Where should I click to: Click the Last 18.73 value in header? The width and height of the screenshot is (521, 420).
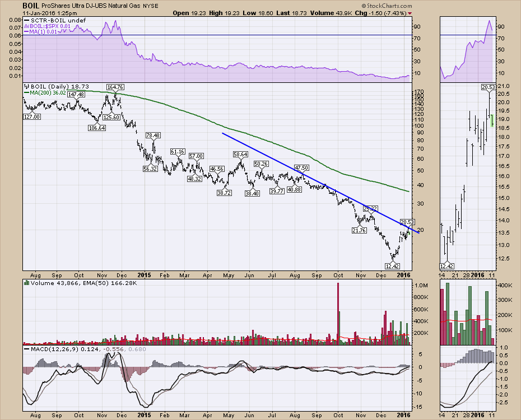pyautogui.click(x=292, y=13)
